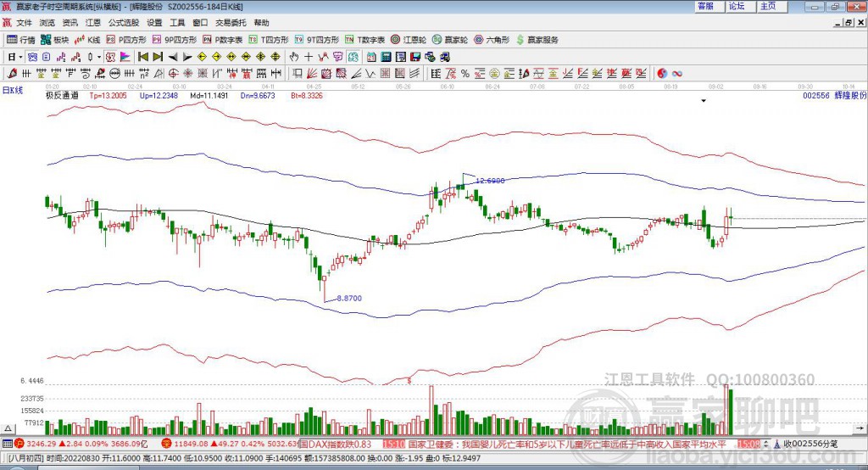Image resolution: width=868 pixels, height=470 pixels.
Task: Open the 江恩轮 Gann wheel
Action: click(x=409, y=40)
